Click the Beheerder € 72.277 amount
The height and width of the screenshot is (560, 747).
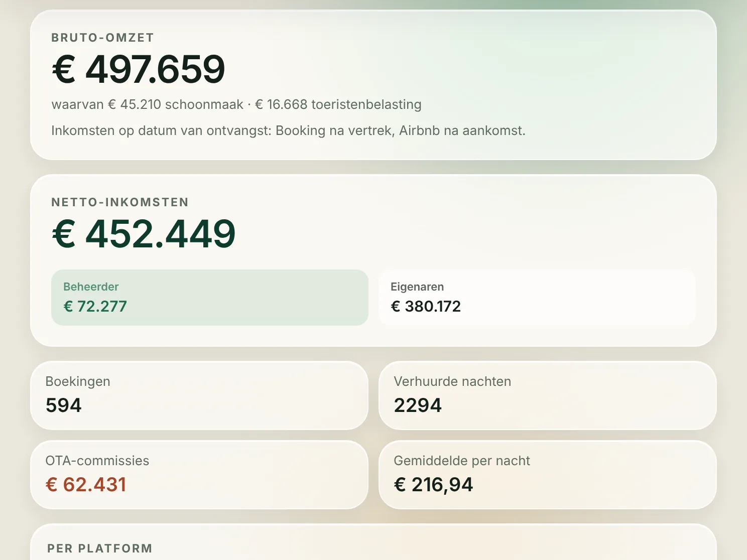click(95, 306)
